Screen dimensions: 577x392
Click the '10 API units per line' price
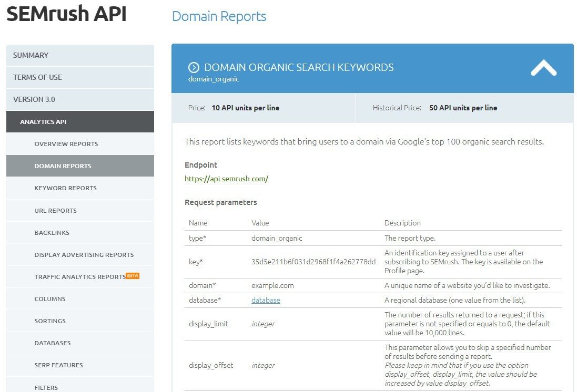246,108
